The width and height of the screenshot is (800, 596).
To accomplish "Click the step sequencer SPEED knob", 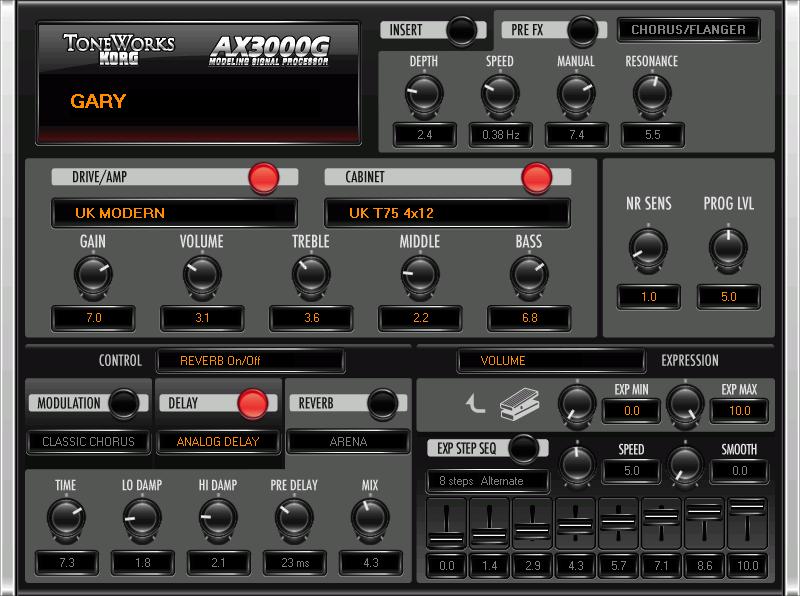I will click(577, 465).
